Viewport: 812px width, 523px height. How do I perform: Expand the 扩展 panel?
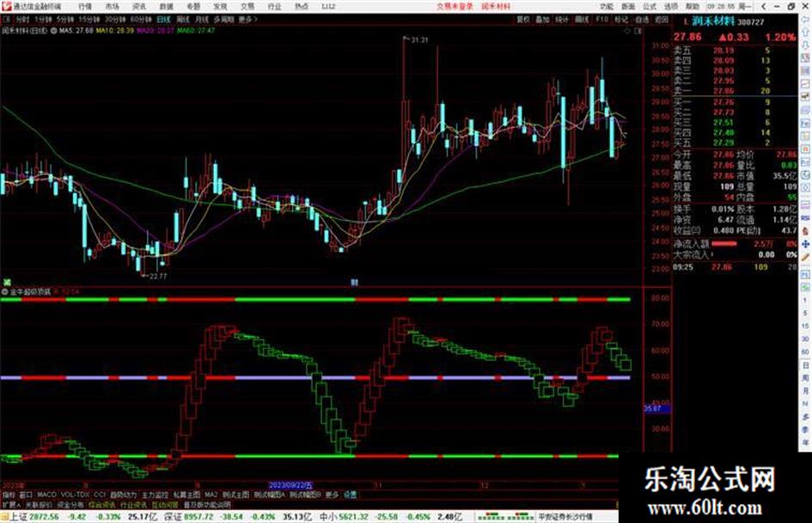coord(11,505)
